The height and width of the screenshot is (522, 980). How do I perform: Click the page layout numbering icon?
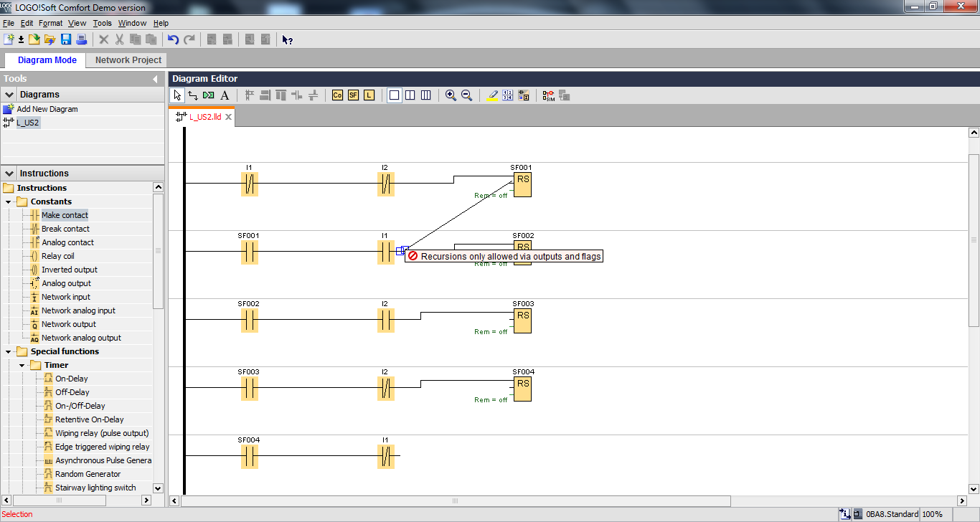pyautogui.click(x=508, y=95)
